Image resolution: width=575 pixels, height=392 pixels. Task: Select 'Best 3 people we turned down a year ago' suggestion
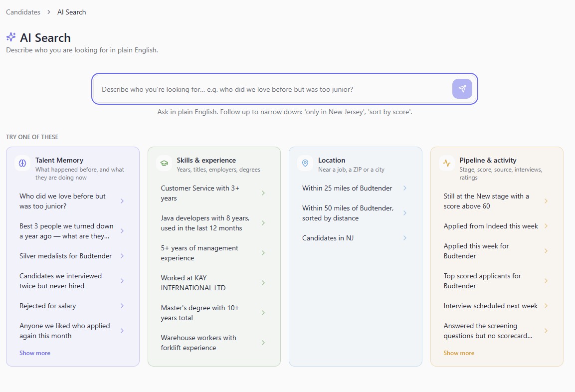(72, 231)
